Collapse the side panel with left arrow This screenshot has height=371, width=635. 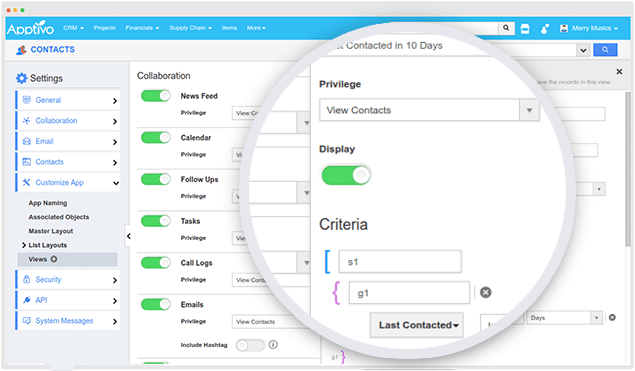tap(128, 236)
